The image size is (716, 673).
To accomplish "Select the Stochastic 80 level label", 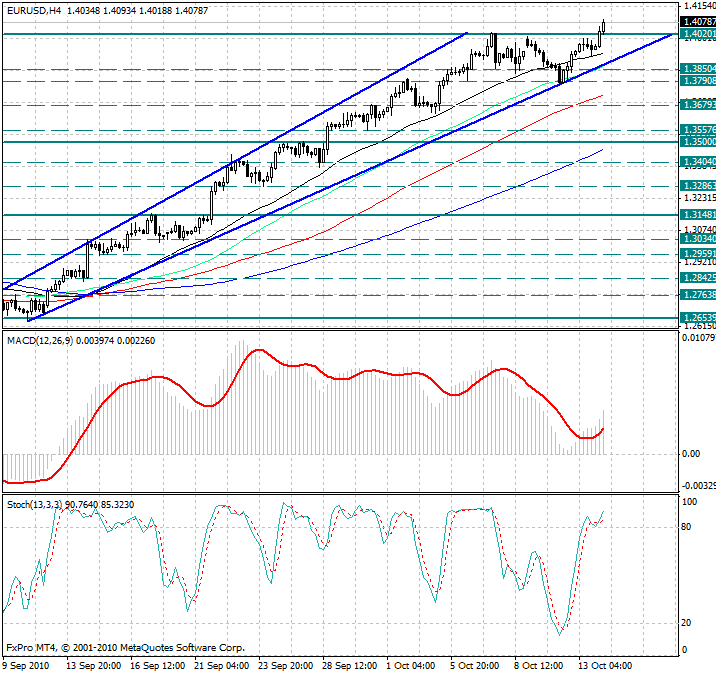I will (x=686, y=527).
